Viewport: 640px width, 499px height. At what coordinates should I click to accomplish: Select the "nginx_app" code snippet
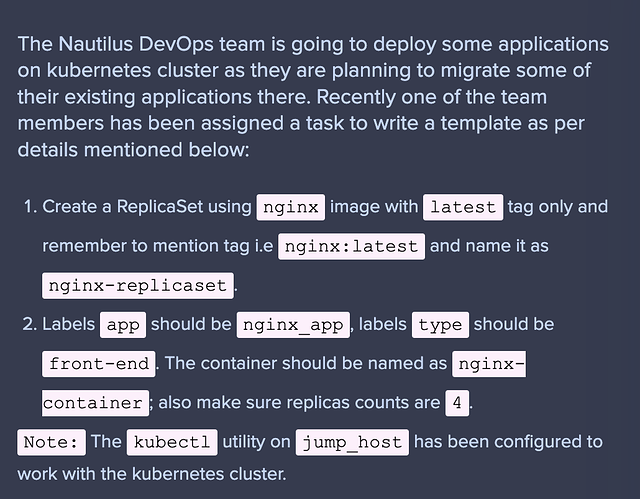294,325
